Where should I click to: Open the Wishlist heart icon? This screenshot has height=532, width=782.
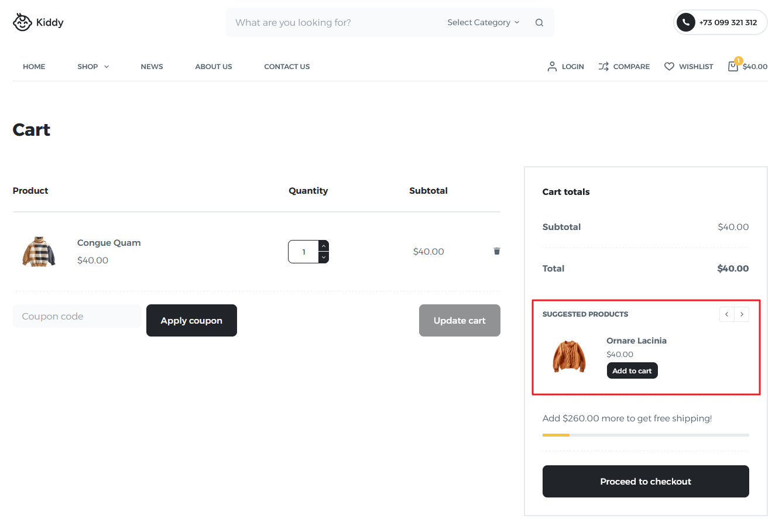669,66
